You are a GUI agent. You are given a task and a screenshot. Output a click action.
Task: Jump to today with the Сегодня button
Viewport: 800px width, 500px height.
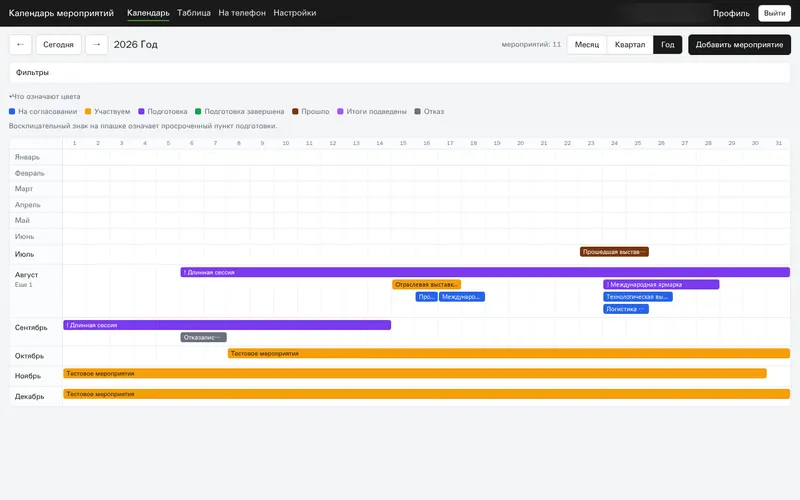click(58, 45)
